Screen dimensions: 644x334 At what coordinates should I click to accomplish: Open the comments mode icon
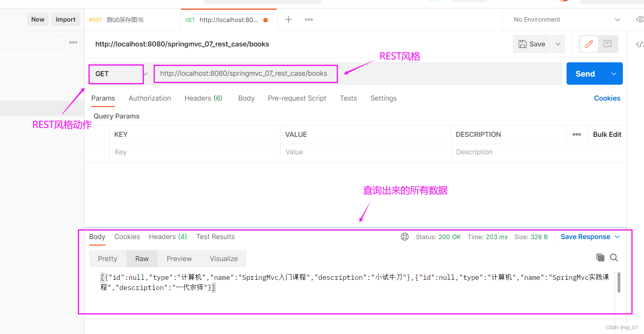coord(607,44)
